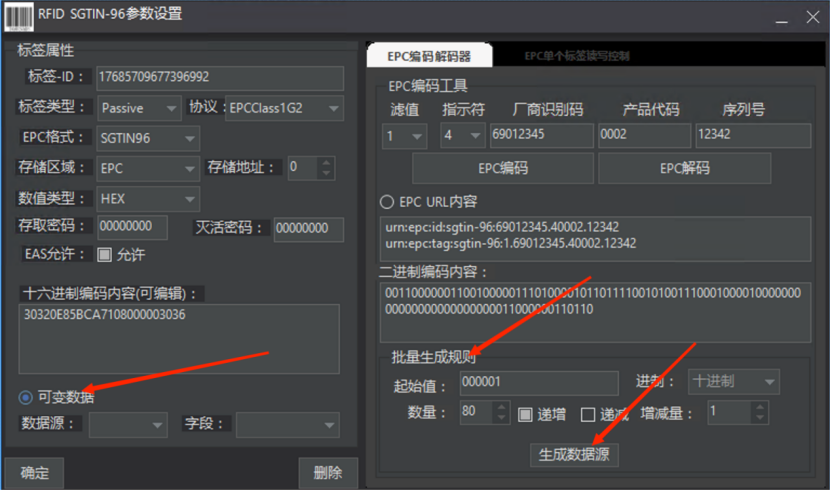Open the 进制 十进制 dropdown
Viewport: 830px width, 490px height.
point(734,382)
